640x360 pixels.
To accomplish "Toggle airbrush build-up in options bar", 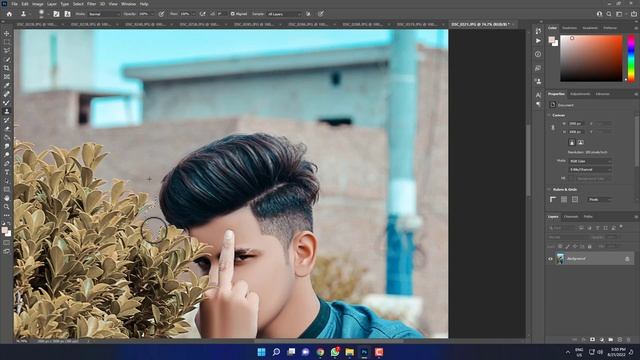I will coord(203,14).
